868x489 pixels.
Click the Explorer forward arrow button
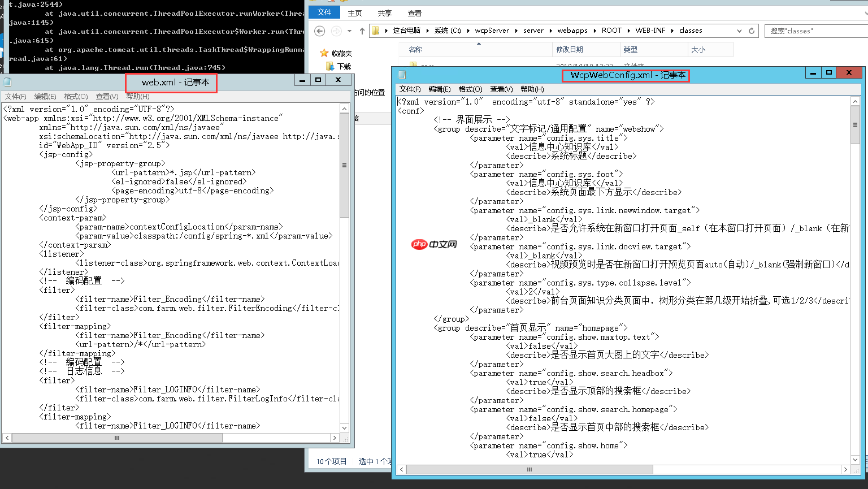point(336,31)
